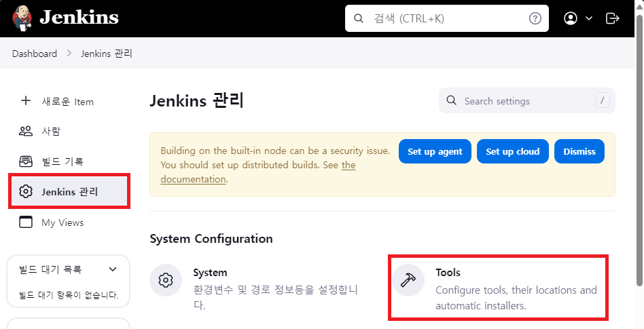This screenshot has height=329, width=644.
Task: Click the 빌드 대기 목록 heading
Action: click(x=50, y=269)
